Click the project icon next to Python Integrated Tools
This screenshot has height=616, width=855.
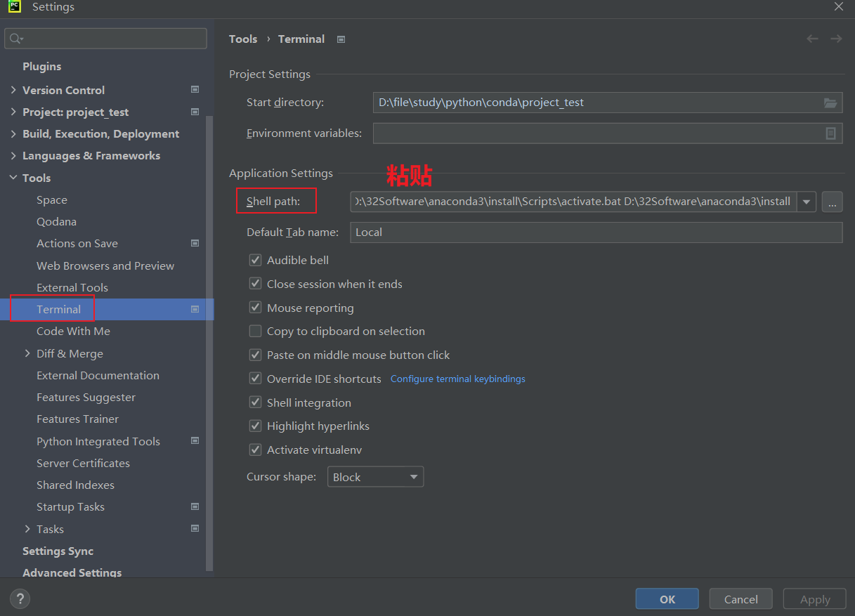pyautogui.click(x=195, y=440)
